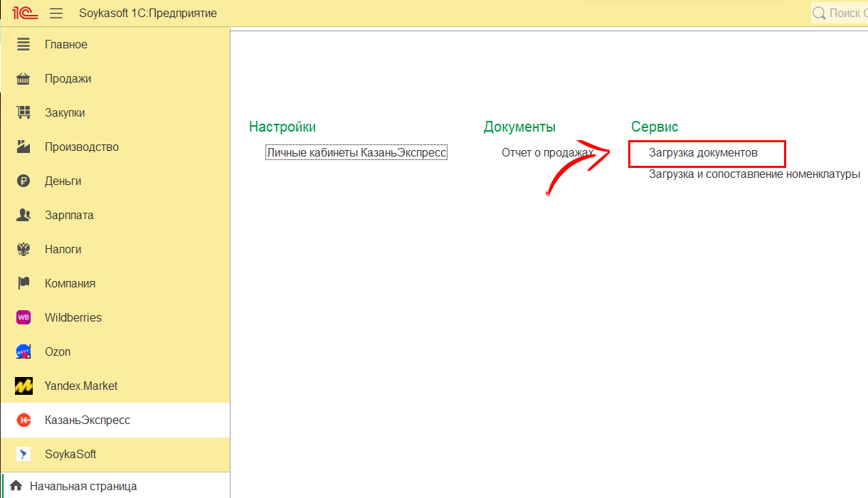868x498 pixels.
Task: Click the Главное section icon
Action: (23, 44)
